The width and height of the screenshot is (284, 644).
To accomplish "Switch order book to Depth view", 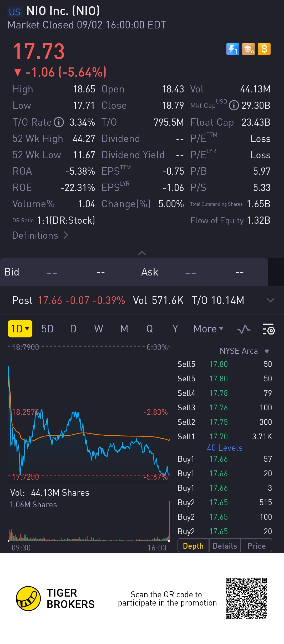I will (193, 546).
